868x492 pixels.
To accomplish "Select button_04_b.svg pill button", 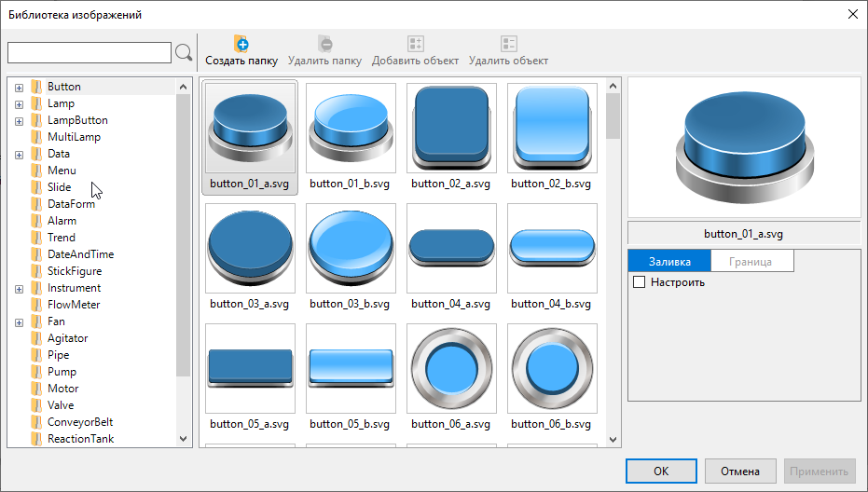I will click(x=552, y=248).
